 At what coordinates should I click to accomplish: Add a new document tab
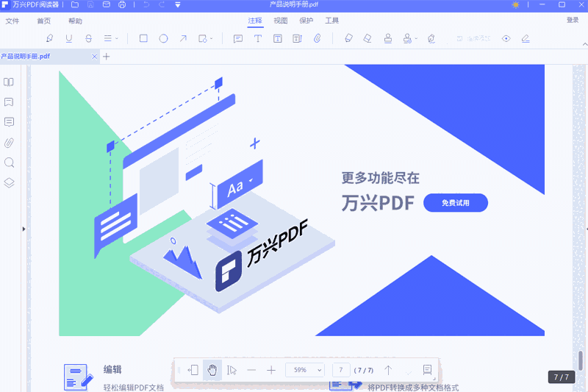point(107,57)
